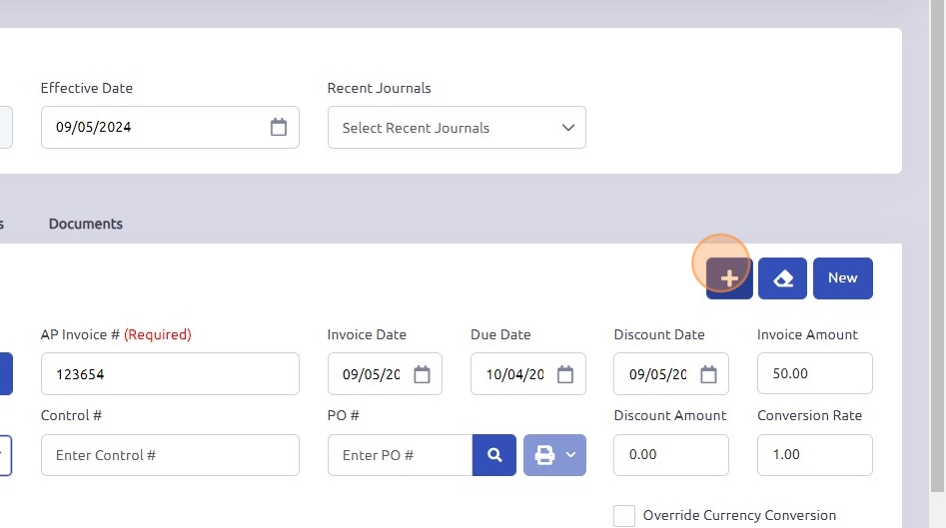Switch to the Documents tab
The image size is (946, 528).
86,224
